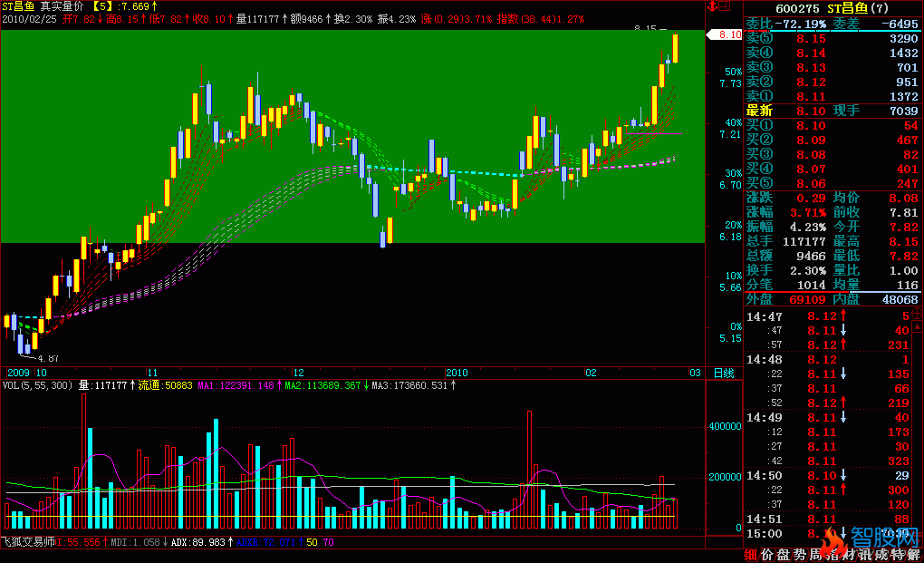Select the 局 tab at bottom right
Image resolution: width=924 pixels, height=563 pixels.
815,555
